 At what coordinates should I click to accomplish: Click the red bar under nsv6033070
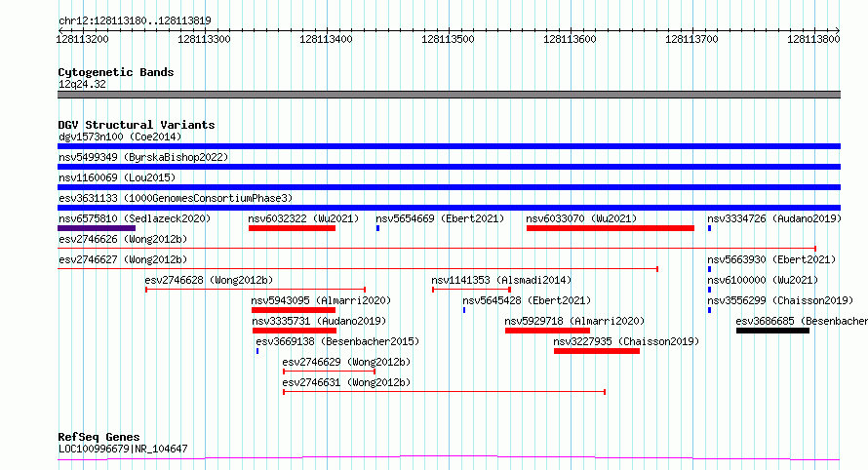[x=610, y=228]
